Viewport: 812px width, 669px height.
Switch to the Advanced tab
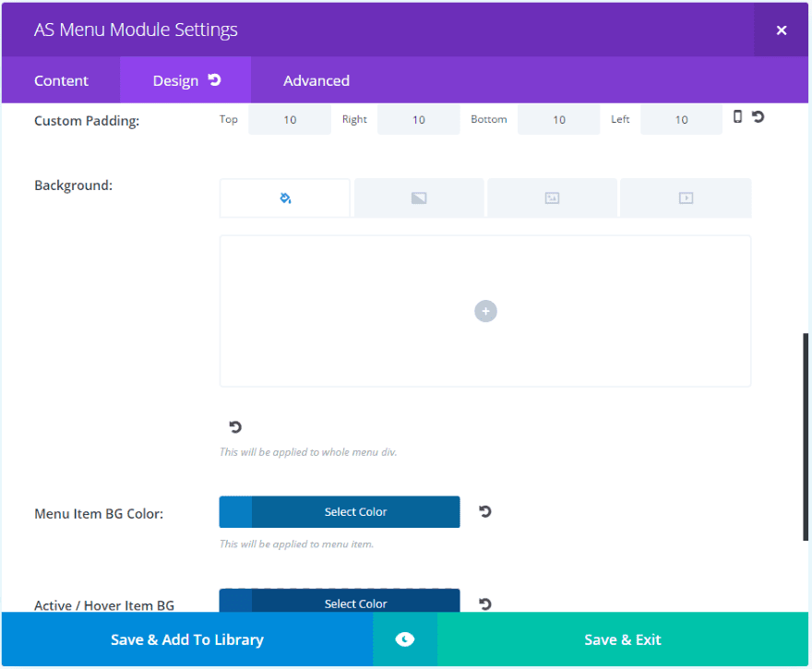(316, 80)
